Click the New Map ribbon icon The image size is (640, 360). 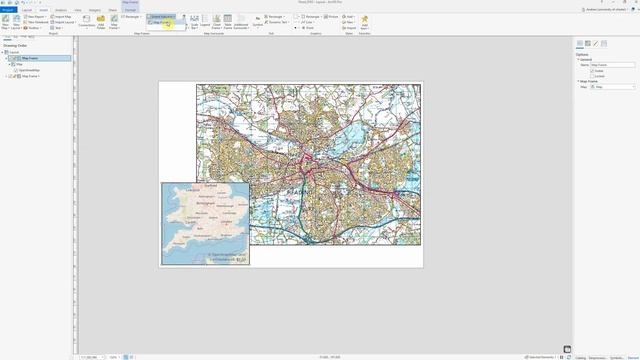click(x=5, y=22)
